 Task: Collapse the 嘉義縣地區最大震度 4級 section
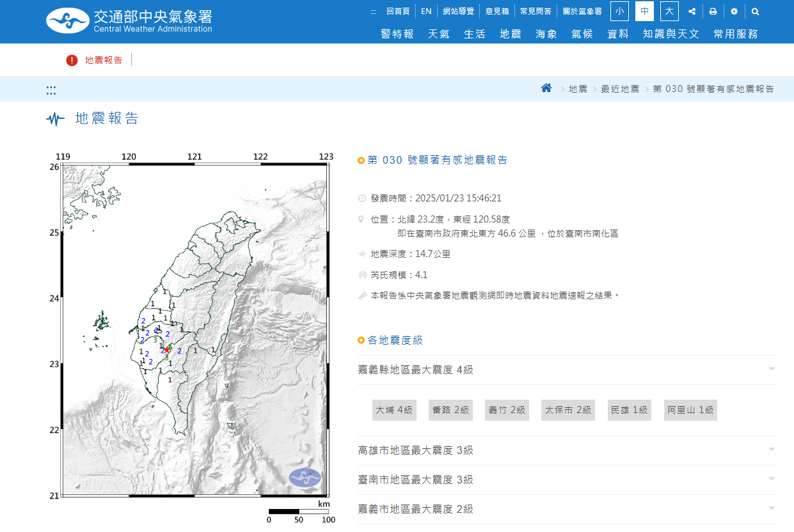coord(566,370)
